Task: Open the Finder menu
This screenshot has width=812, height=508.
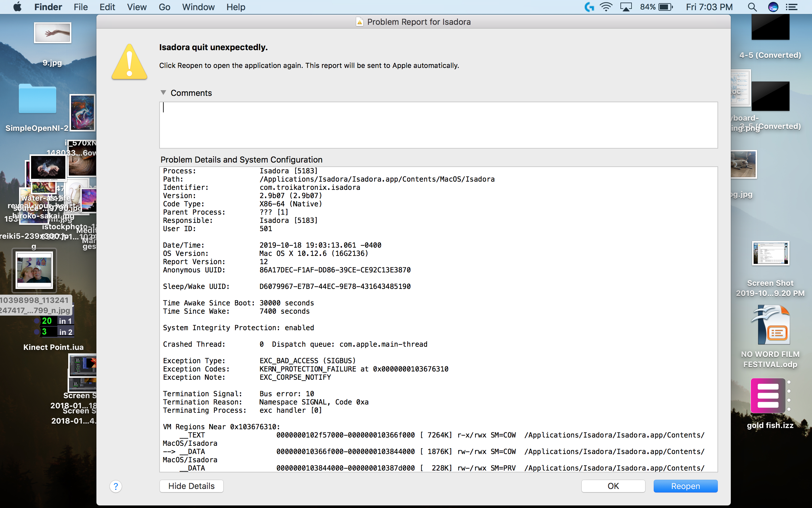Action: pos(48,7)
